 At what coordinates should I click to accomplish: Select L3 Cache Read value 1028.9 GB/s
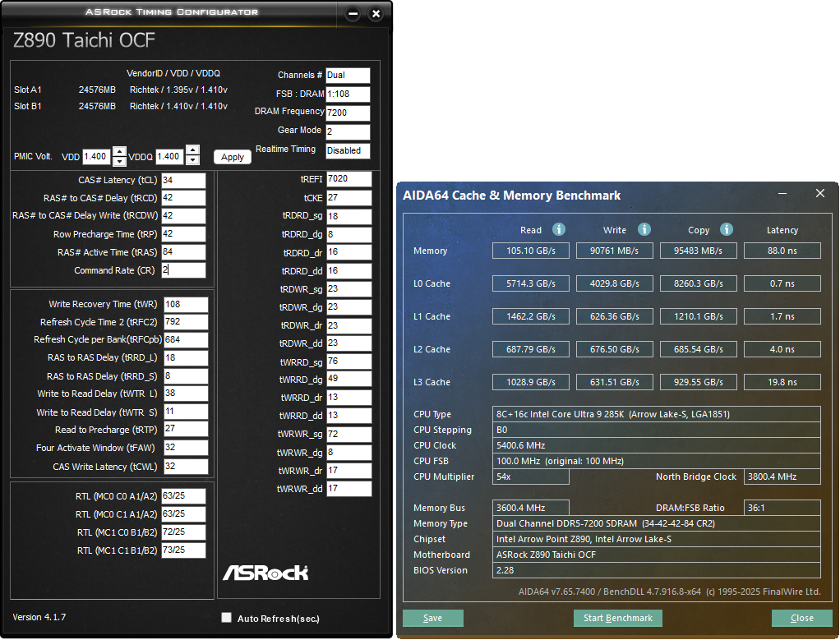tap(530, 382)
